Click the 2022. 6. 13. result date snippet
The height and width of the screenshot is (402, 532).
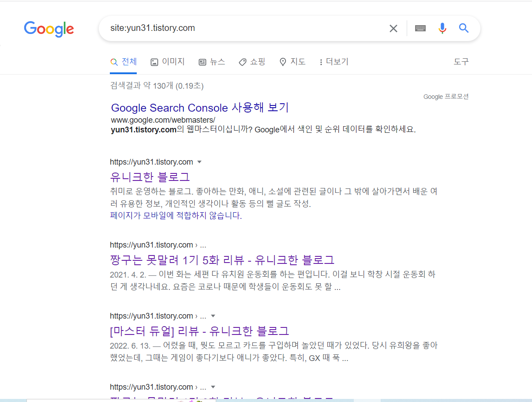129,346
